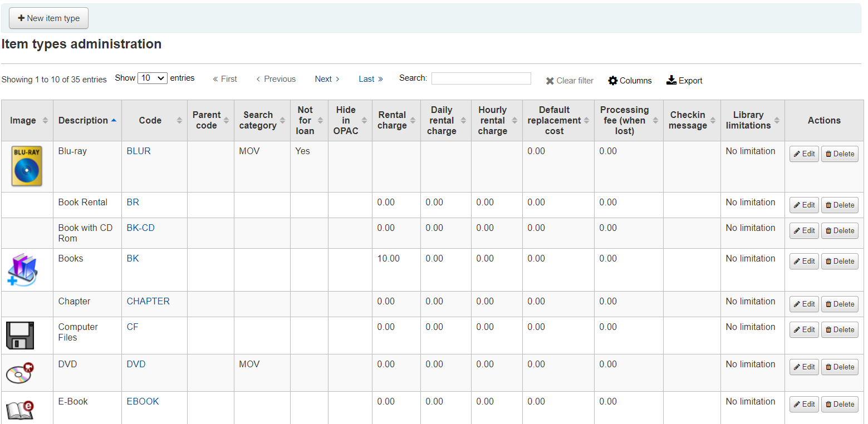Open the CF item type code
The image size is (868, 424).
point(133,327)
